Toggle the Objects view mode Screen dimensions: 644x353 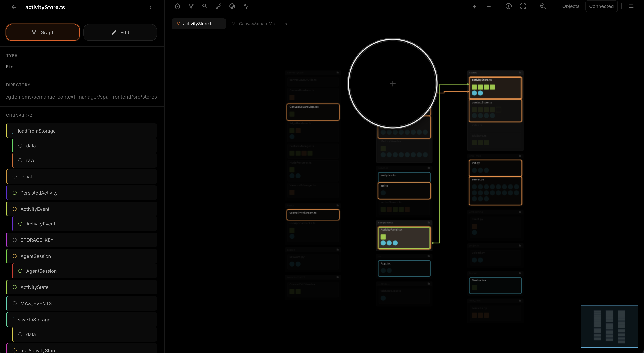(571, 6)
